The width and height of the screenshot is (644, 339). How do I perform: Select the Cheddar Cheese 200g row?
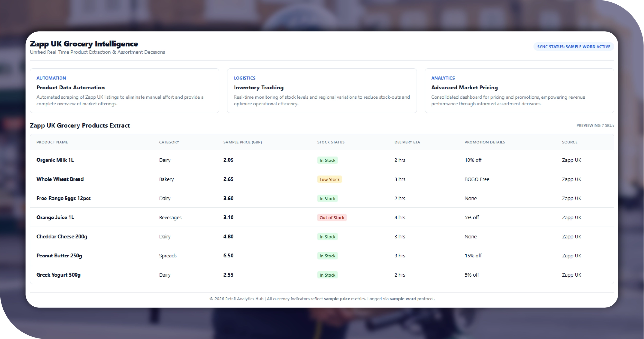click(62, 237)
